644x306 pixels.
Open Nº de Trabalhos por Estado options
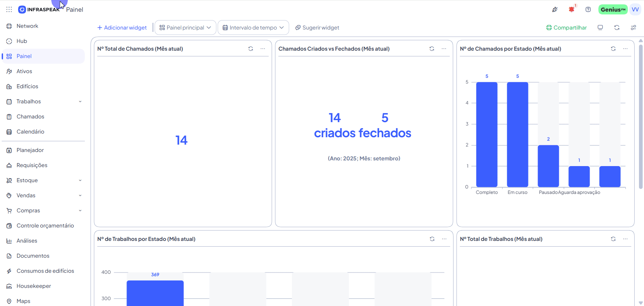tap(444, 239)
